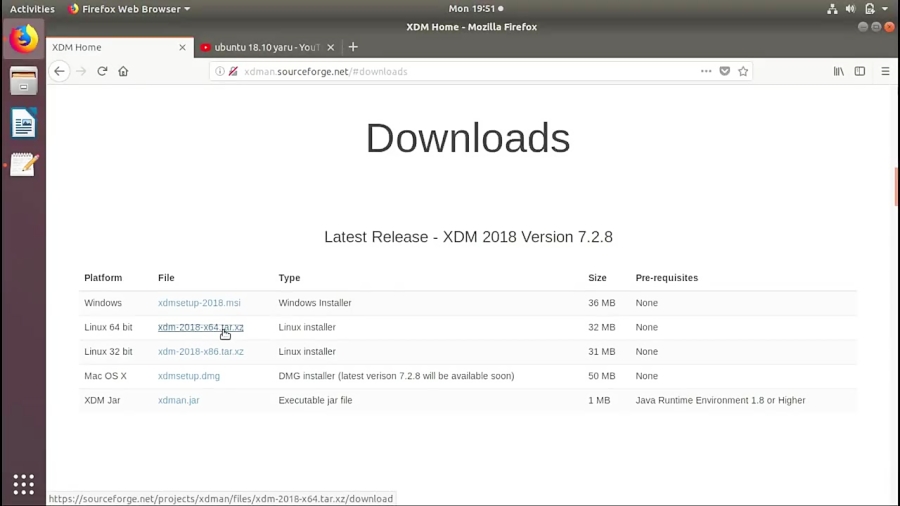Close the XDM Home tab

tap(183, 47)
